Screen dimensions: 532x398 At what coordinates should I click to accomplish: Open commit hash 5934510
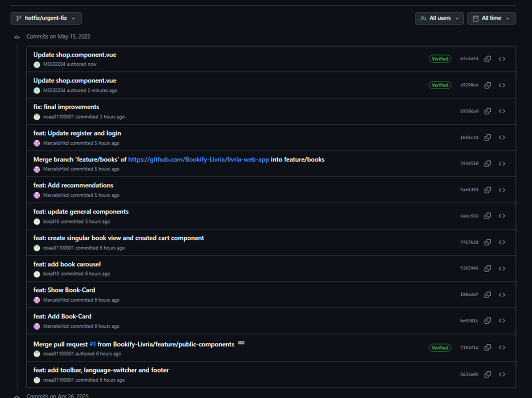coord(469,163)
